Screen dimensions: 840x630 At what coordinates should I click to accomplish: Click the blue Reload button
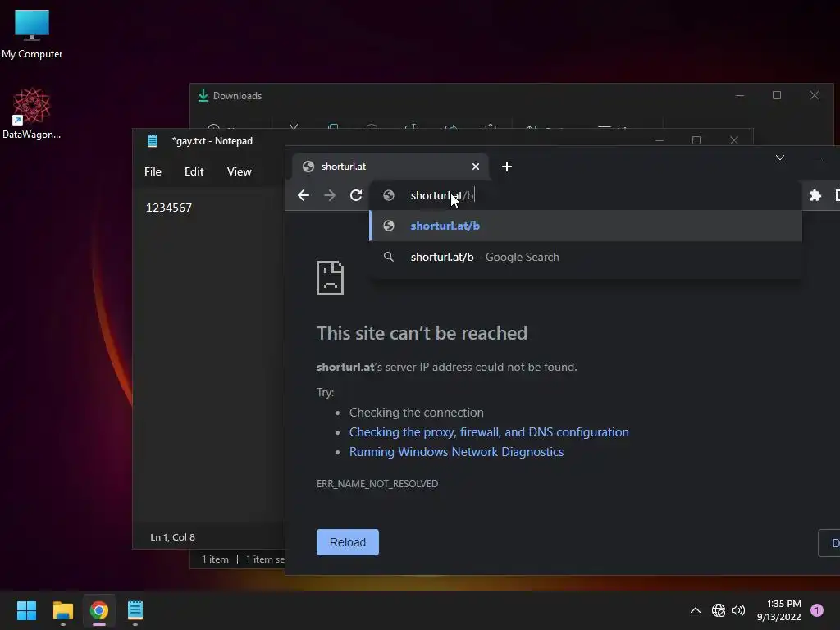pos(348,542)
